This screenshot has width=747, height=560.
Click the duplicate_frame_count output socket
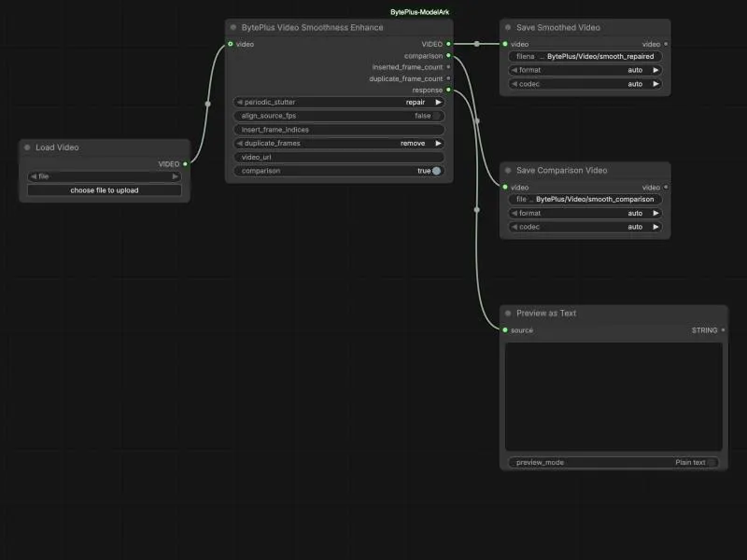click(x=448, y=78)
